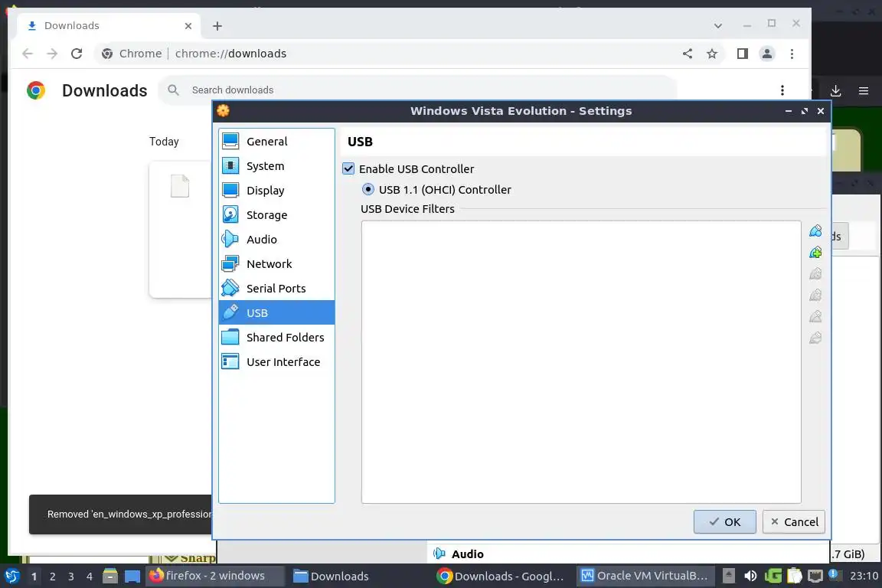The height and width of the screenshot is (588, 882).
Task: Expand Chrome tab search dropdown
Action: (x=717, y=26)
